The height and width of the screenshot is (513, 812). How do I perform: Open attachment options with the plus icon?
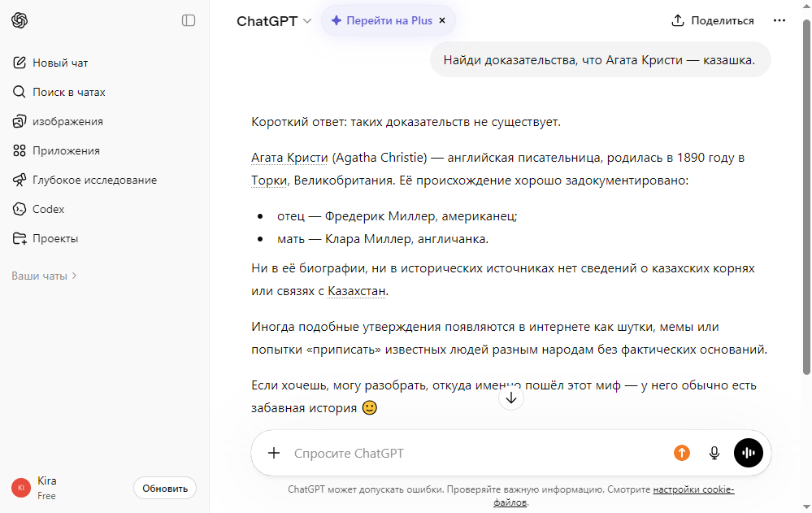(x=274, y=453)
